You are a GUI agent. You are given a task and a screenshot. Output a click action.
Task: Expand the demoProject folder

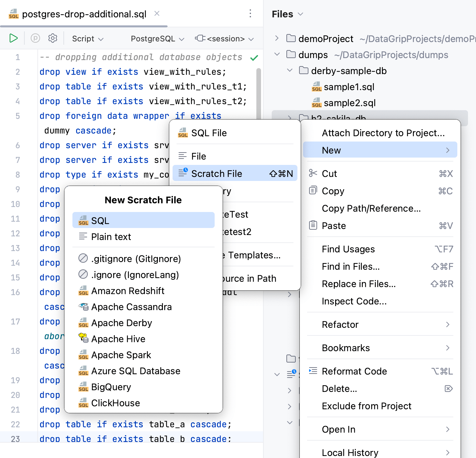(x=276, y=38)
